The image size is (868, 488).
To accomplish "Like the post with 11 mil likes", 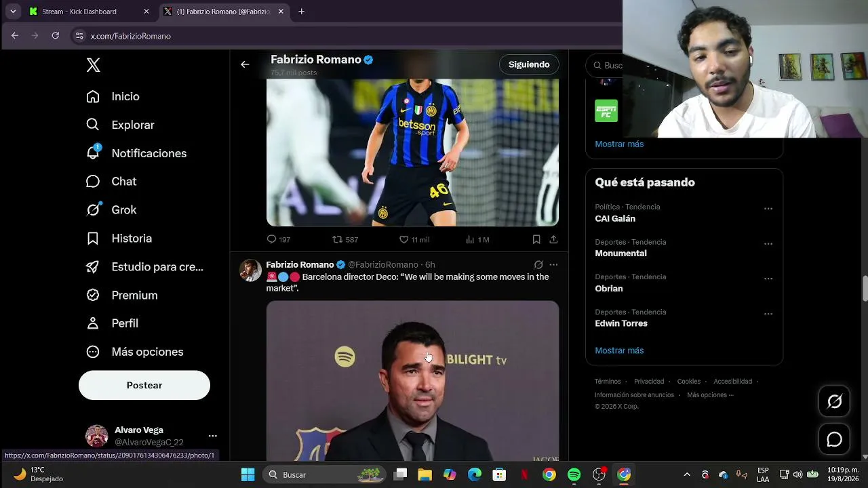I will (x=414, y=239).
